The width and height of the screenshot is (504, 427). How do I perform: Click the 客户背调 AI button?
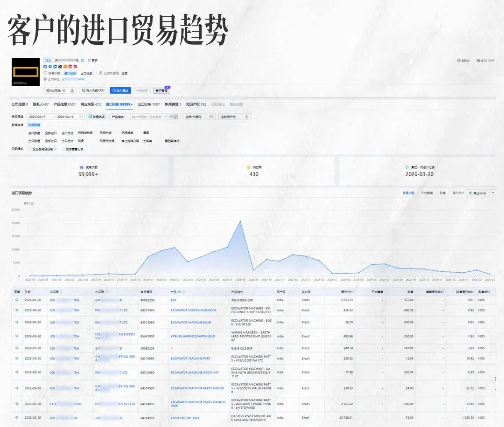tap(161, 90)
